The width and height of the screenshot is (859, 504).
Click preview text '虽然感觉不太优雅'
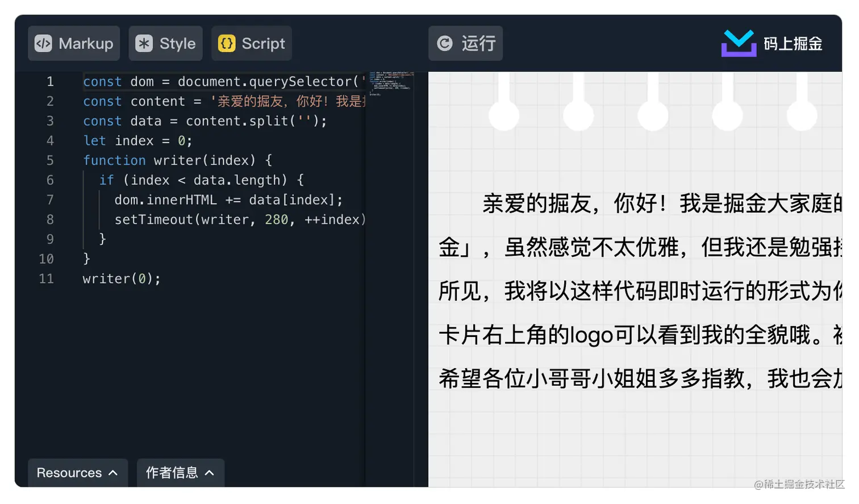tap(591, 248)
